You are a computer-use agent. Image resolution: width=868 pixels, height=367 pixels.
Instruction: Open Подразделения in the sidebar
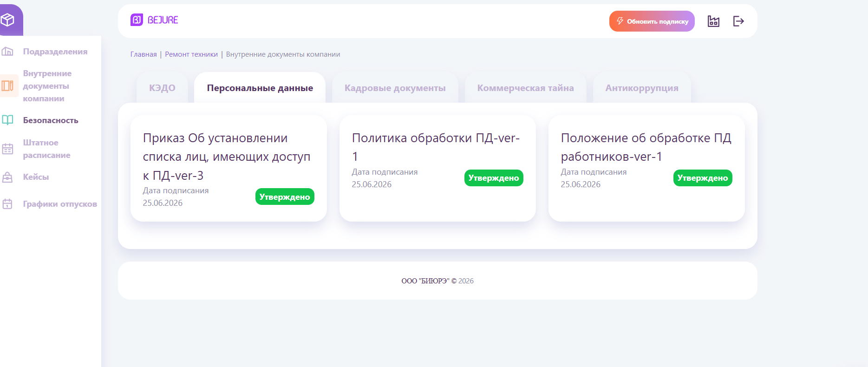(55, 52)
